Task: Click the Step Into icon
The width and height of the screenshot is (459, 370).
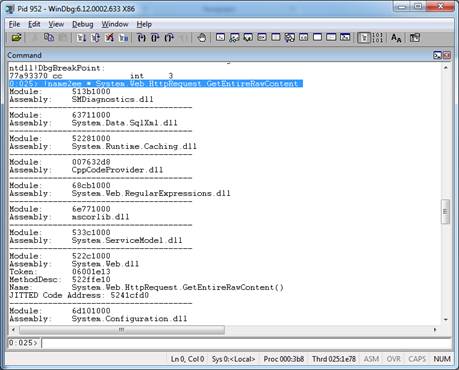Action: pyautogui.click(x=142, y=38)
